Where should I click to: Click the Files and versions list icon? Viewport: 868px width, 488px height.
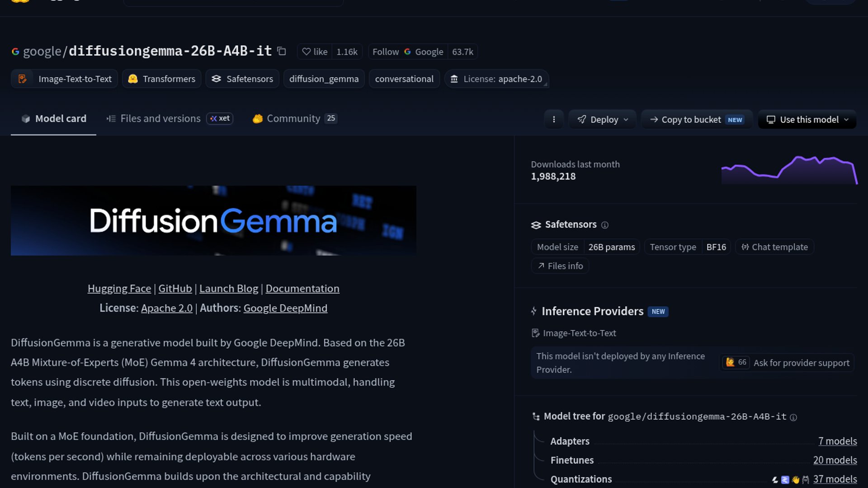[x=111, y=119]
